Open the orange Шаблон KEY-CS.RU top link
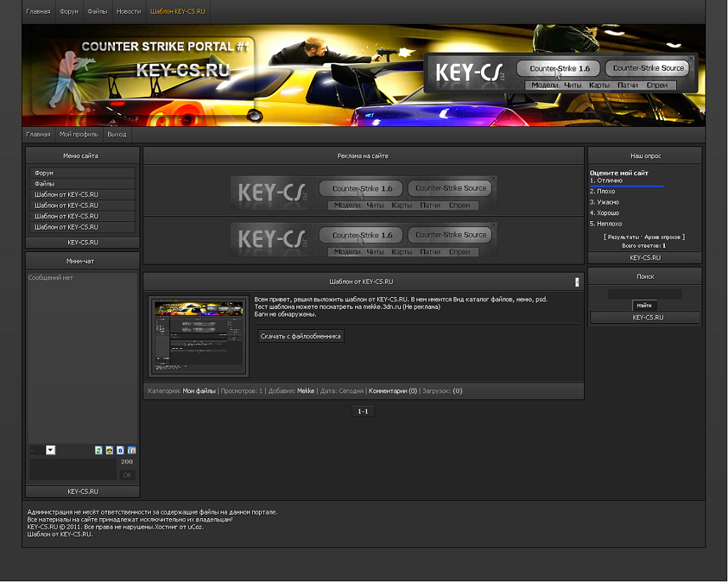Screen dimensions: 728x582 pyautogui.click(x=178, y=12)
